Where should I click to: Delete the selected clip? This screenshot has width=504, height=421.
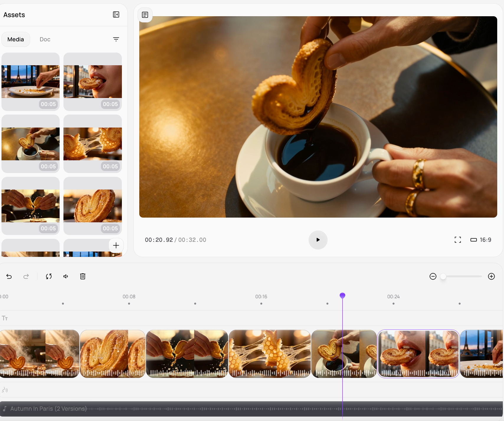tap(83, 276)
